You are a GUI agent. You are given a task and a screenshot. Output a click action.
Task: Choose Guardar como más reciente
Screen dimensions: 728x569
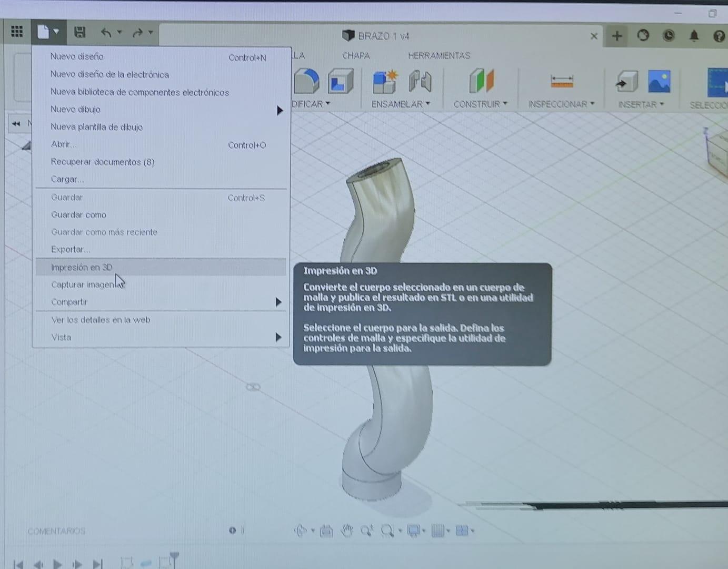[161, 232]
